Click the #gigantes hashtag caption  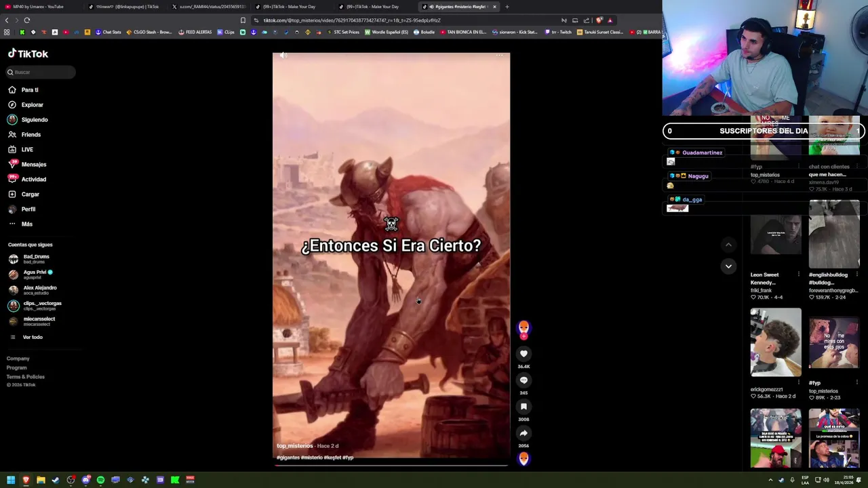click(288, 457)
